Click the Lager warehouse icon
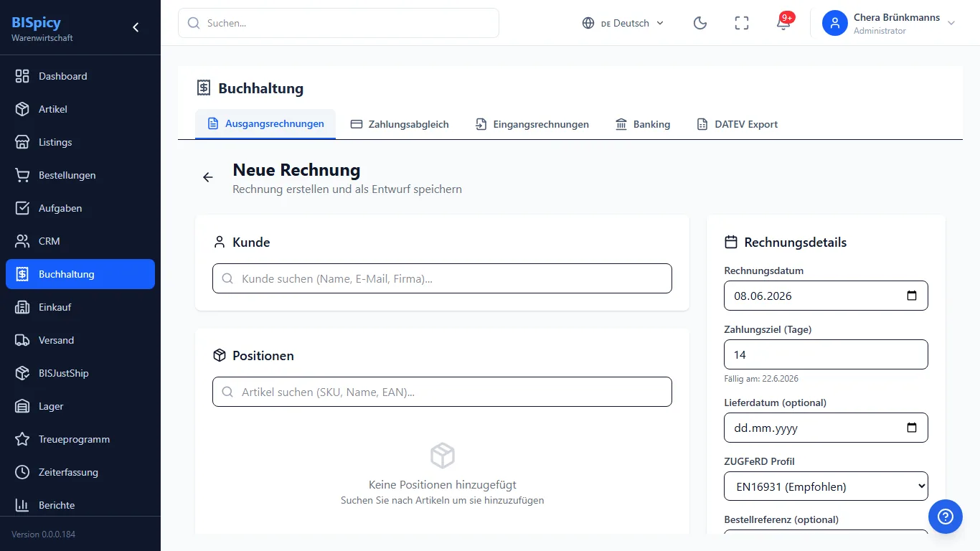This screenshot has width=980, height=551. coord(22,406)
